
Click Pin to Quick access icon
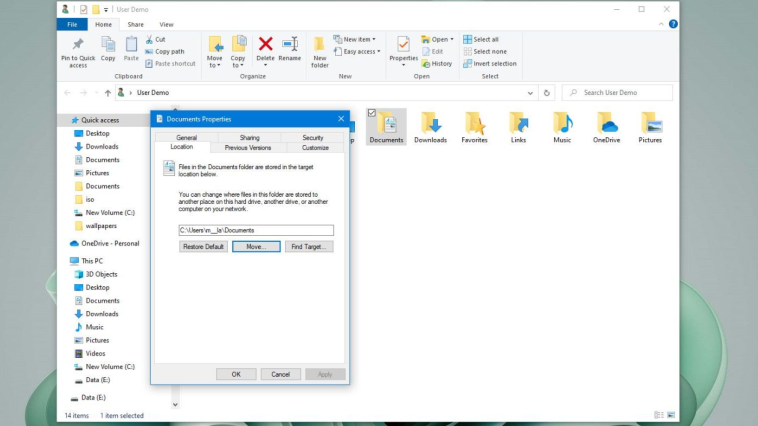(78, 44)
